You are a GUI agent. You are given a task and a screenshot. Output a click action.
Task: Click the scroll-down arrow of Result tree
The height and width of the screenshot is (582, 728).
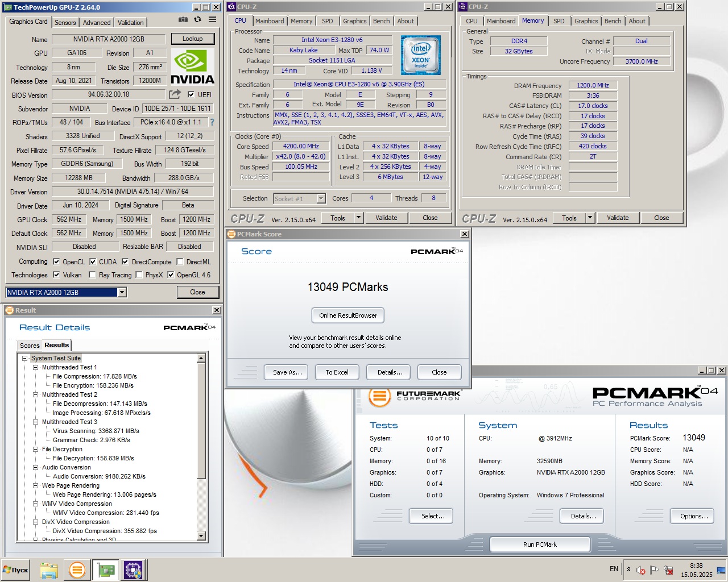click(x=201, y=536)
